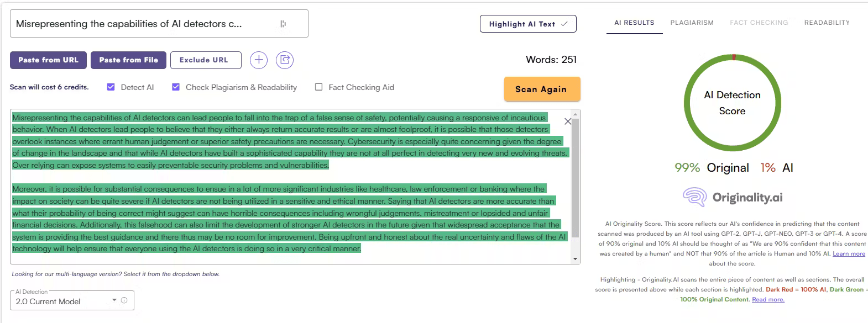Click the scroll-up arrow of the text area

576,114
